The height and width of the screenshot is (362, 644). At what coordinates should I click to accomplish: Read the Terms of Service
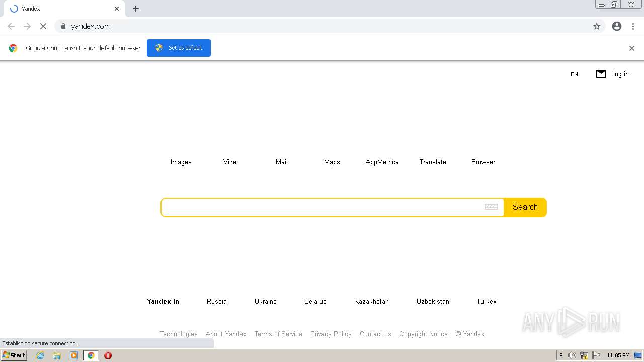coord(278,334)
